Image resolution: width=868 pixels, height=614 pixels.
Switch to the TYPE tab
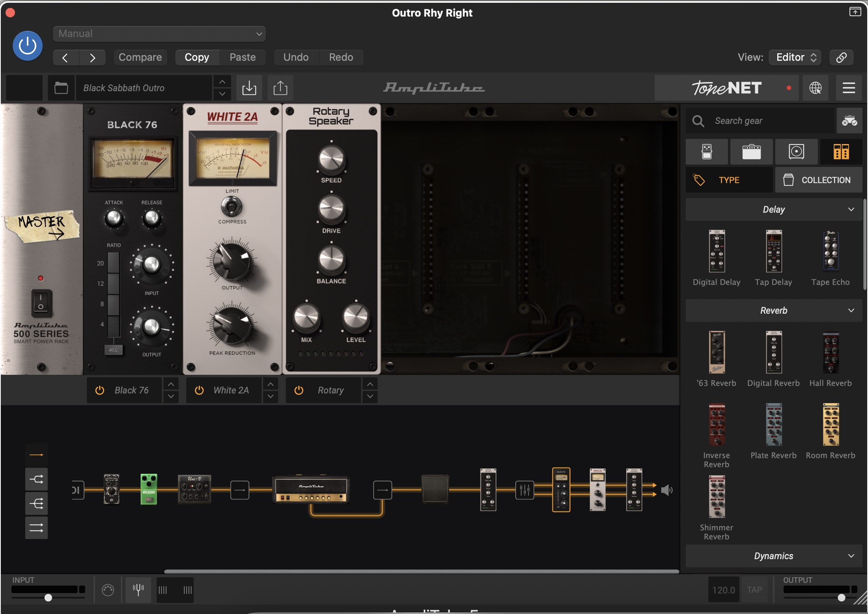pos(729,180)
